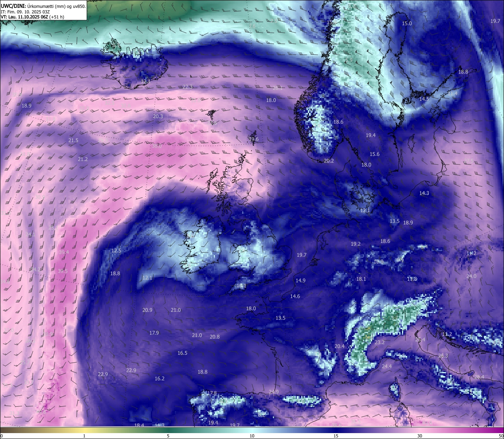Click the legend tick label 15
The height and width of the screenshot is (439, 504).
pyautogui.click(x=336, y=436)
